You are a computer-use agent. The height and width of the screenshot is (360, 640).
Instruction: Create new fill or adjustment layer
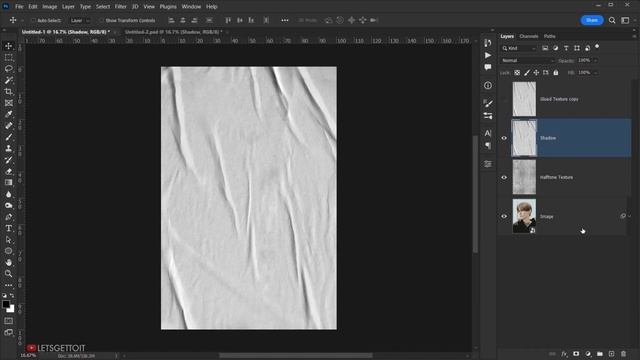pos(588,354)
